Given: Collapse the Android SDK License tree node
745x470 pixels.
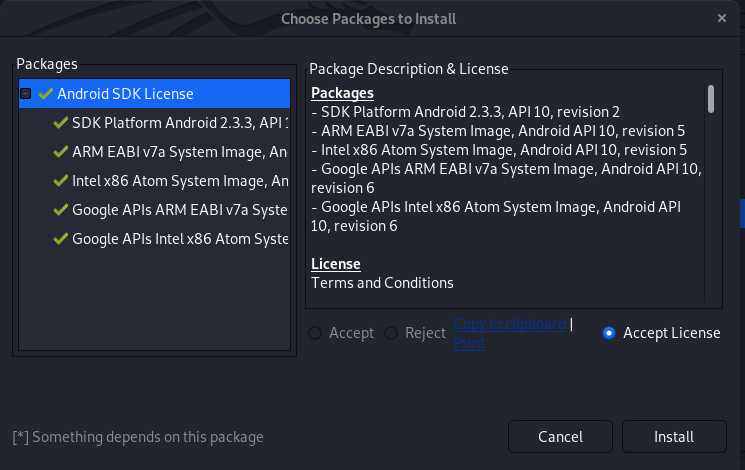Looking at the screenshot, I should pyautogui.click(x=26, y=94).
